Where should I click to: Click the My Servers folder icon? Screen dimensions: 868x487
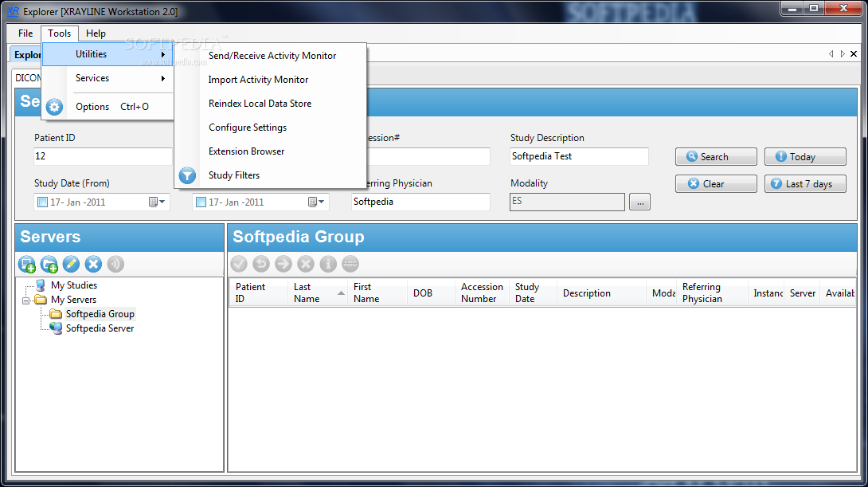(x=41, y=300)
